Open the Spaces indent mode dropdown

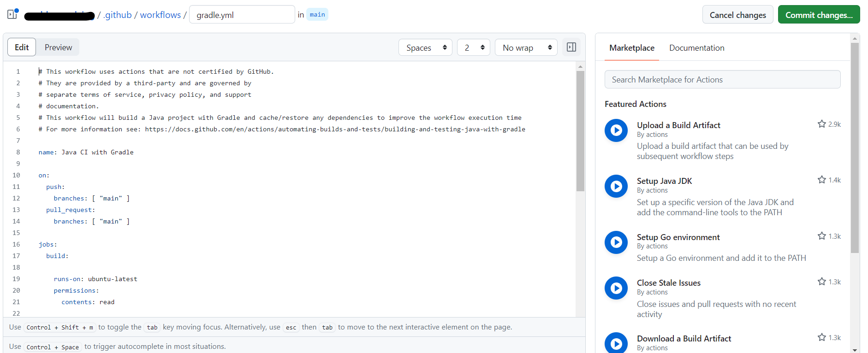point(425,47)
